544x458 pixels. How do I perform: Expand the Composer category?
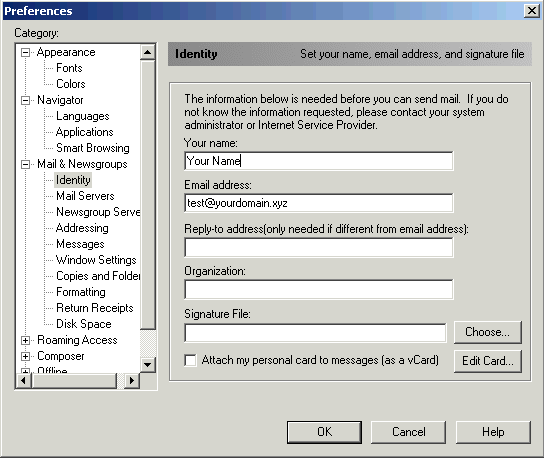25,356
